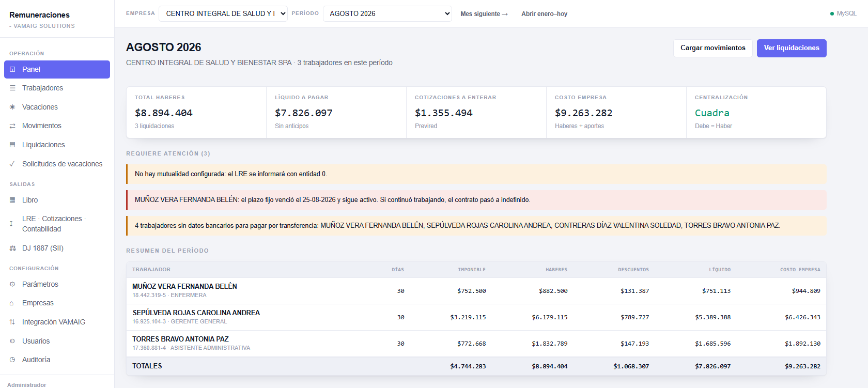
Task: Click the Solicitudes de vacaciones checkmark icon
Action: (12, 164)
